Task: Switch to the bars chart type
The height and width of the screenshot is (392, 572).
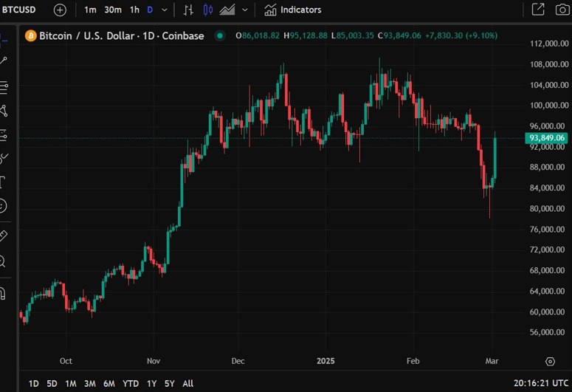Action: (189, 10)
